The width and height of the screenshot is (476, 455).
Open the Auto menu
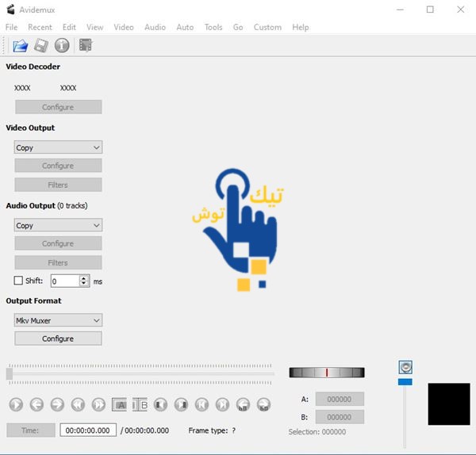coord(185,27)
